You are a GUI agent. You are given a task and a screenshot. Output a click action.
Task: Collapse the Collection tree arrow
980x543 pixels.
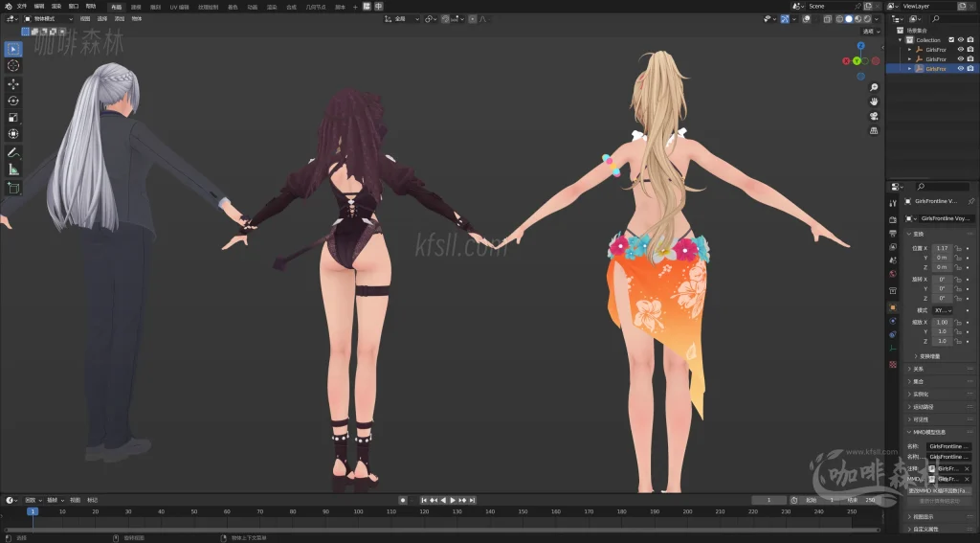click(901, 40)
